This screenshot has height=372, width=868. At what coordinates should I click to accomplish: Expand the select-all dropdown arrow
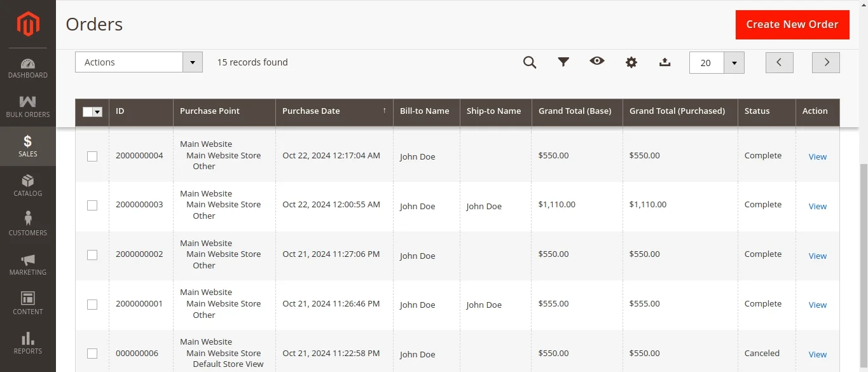point(99,111)
